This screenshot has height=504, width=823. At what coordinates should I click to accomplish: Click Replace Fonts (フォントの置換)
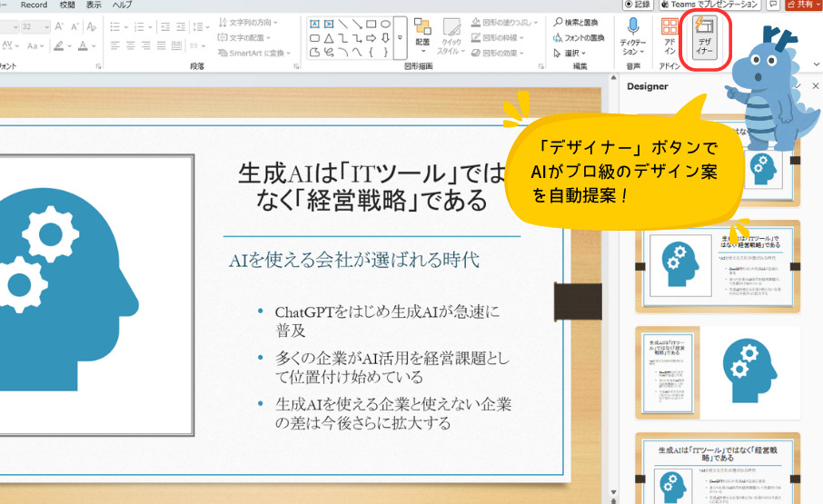click(579, 38)
